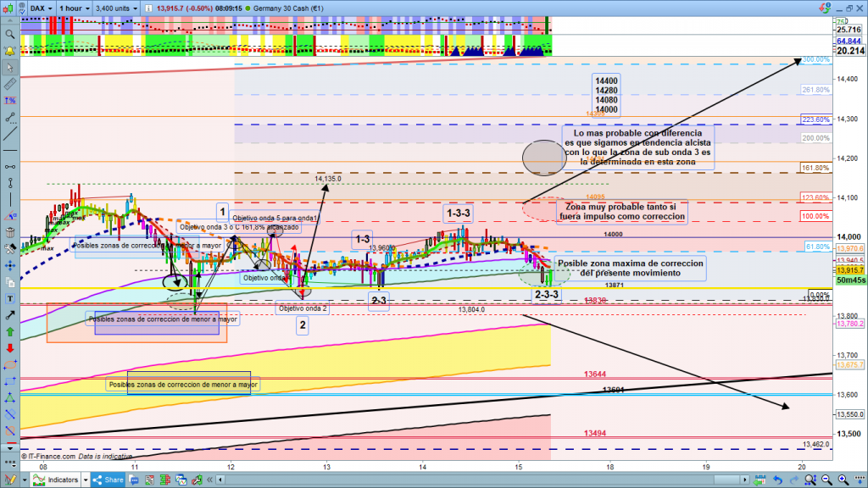Click the Indicators button
This screenshot has width=868, height=488.
(62, 480)
